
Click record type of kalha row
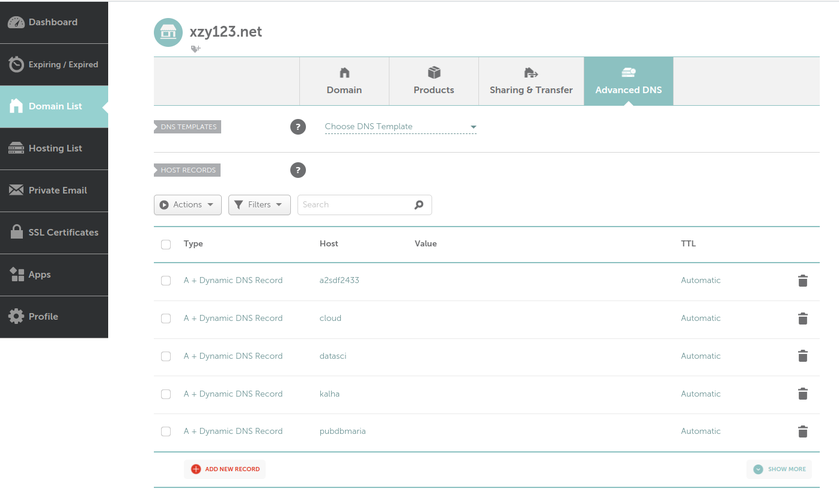click(233, 394)
